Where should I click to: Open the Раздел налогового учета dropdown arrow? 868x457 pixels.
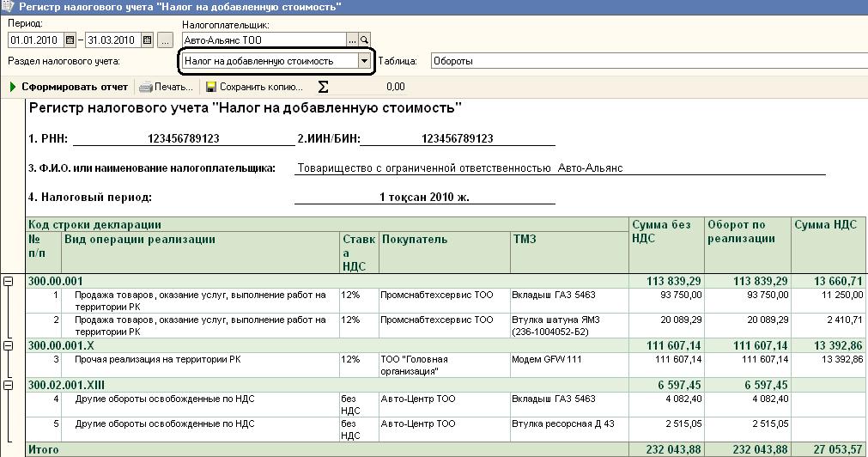pos(365,61)
